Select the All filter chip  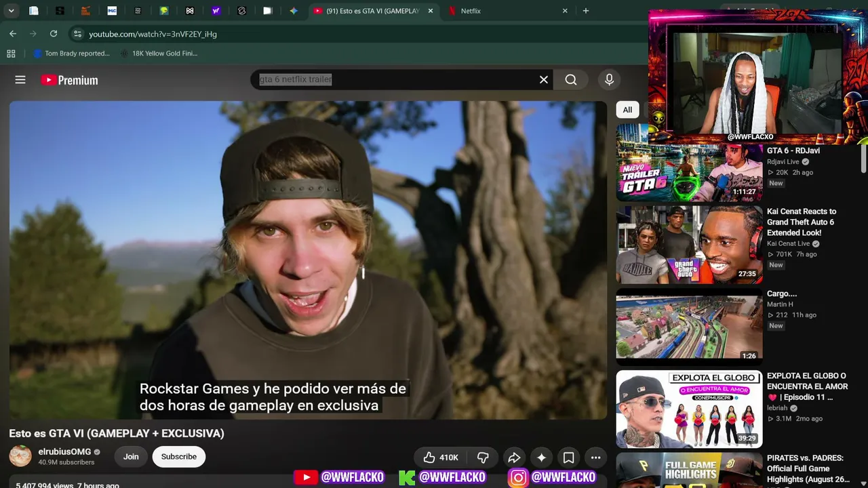627,110
